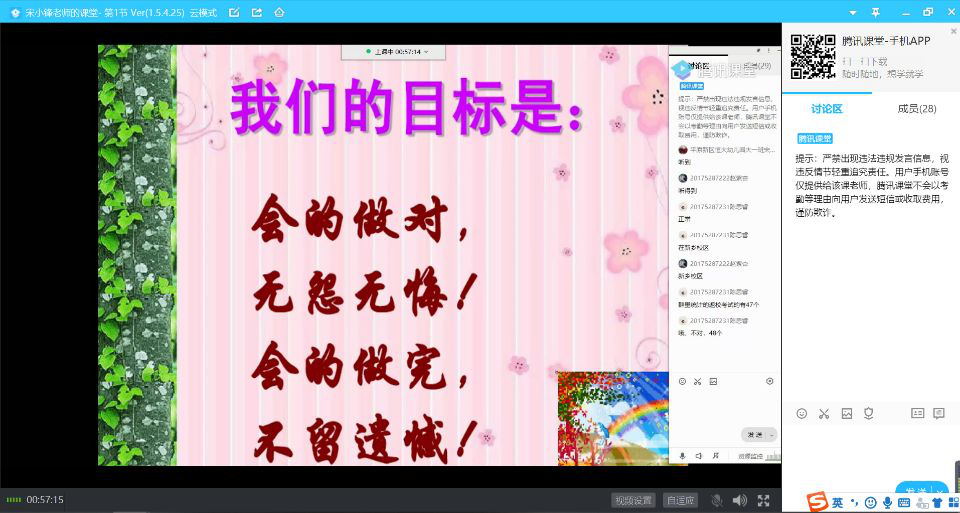This screenshot has width=960, height=513.
Task: Open 视频设置 video settings
Action: click(x=633, y=500)
